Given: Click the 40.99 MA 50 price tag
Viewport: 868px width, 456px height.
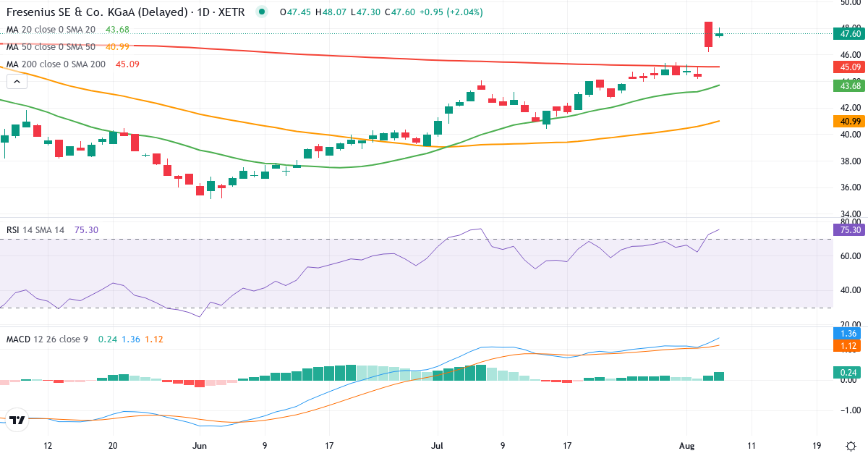Looking at the screenshot, I should coord(849,122).
